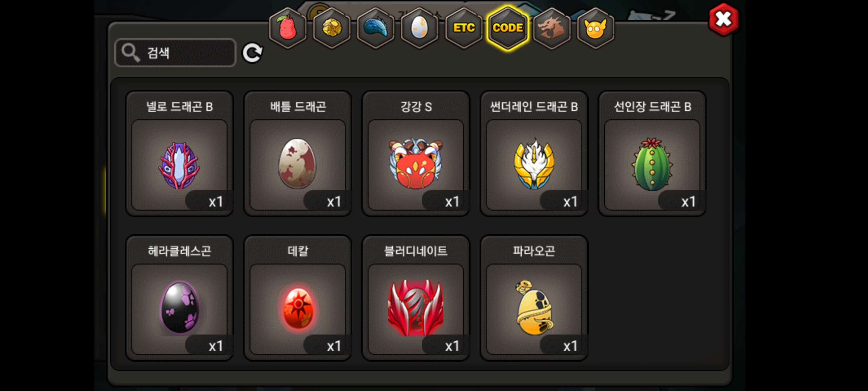Choose the 데칼 glowing red egg
The image size is (868, 391).
click(298, 298)
